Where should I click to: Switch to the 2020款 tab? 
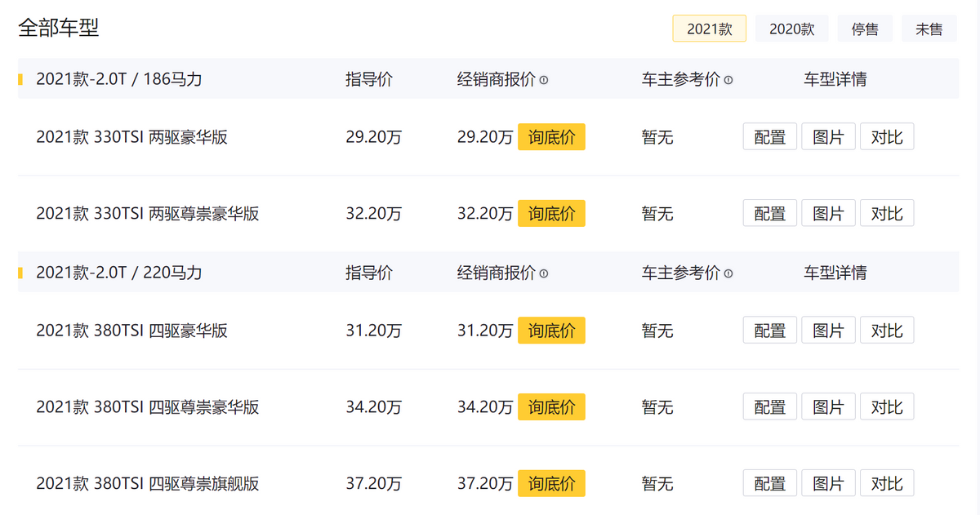coord(791,29)
